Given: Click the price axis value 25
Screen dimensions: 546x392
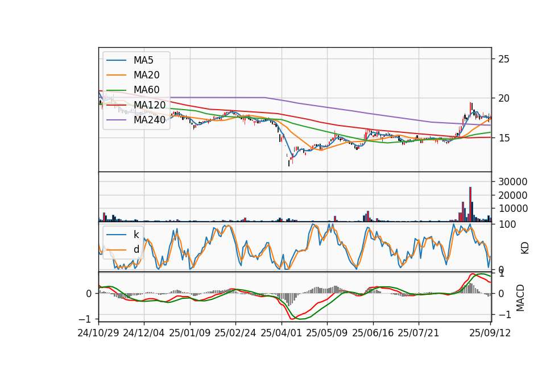Looking at the screenshot, I should click(504, 59).
